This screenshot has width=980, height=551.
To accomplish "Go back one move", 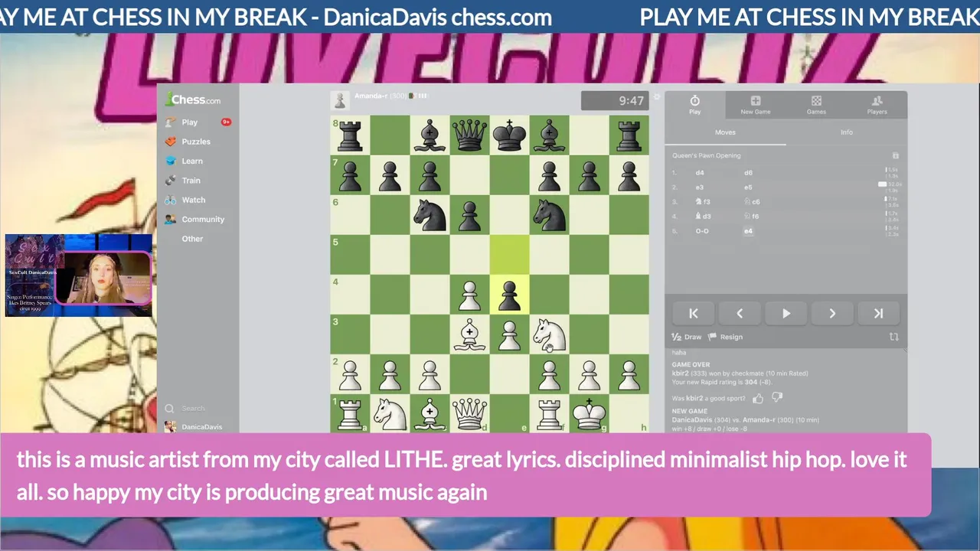I will coord(740,313).
